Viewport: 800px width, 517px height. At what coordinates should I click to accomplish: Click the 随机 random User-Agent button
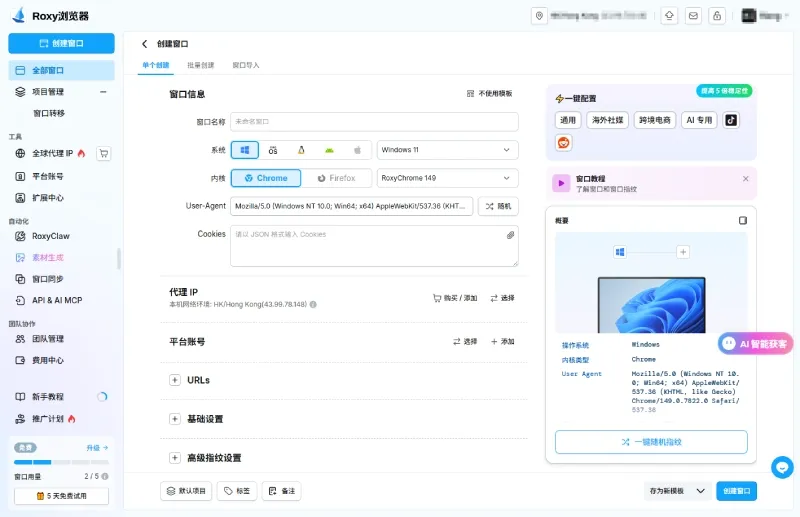click(498, 206)
